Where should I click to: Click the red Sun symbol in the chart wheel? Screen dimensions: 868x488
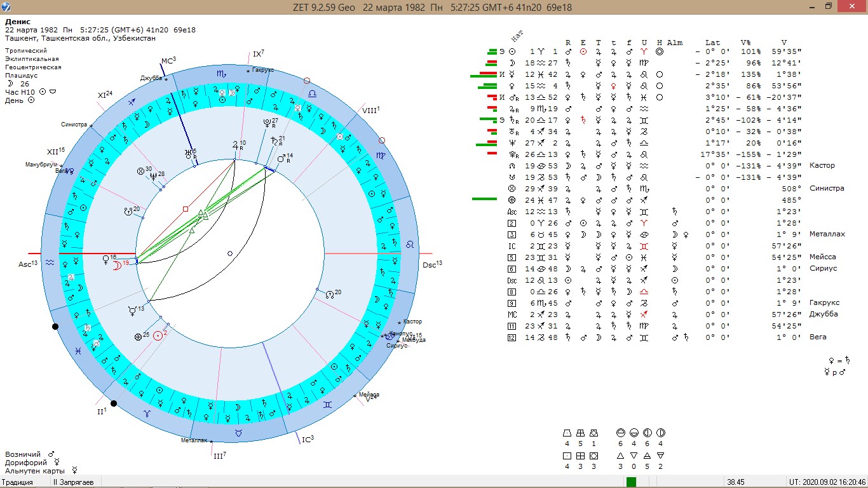pos(157,335)
